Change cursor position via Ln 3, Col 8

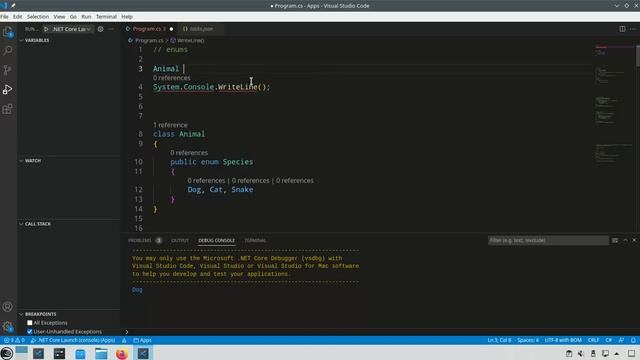(499, 340)
